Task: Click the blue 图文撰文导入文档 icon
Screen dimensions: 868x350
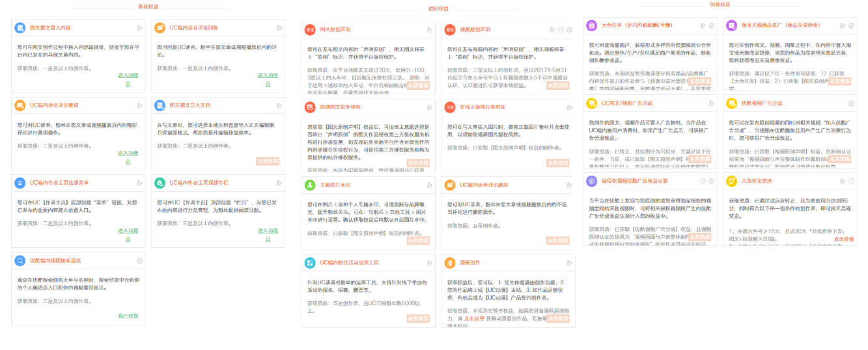Action: coord(160,105)
